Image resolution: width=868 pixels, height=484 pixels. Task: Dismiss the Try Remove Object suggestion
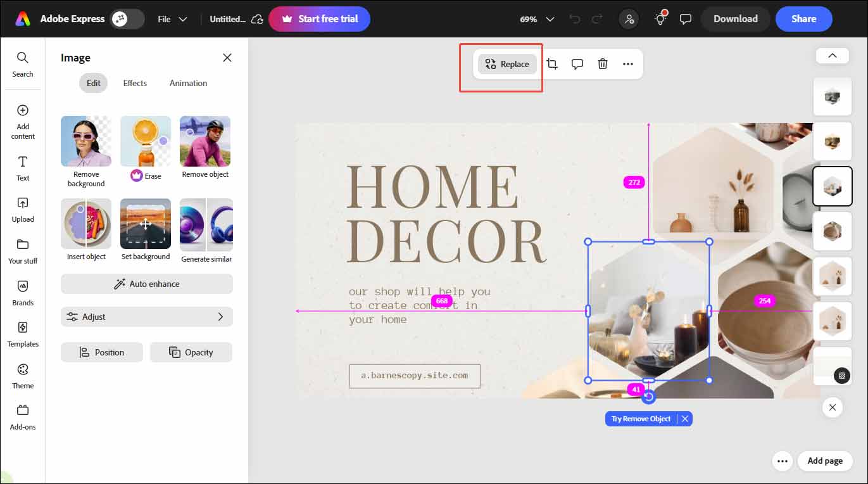(x=684, y=418)
